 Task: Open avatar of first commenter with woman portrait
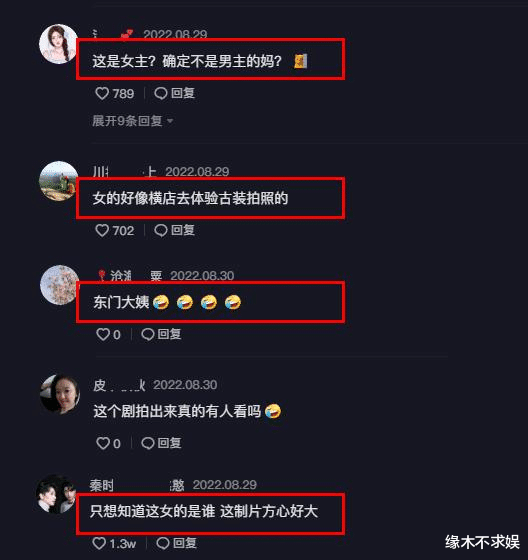pos(58,44)
